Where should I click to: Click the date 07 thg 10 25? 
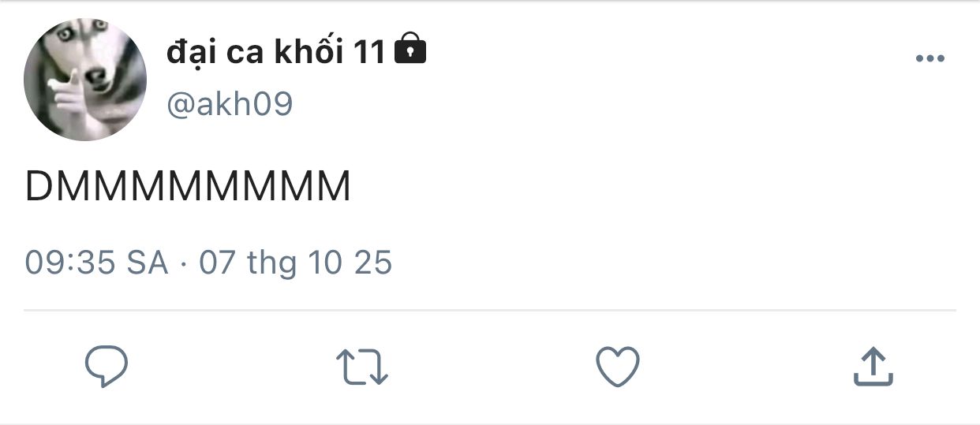295,263
